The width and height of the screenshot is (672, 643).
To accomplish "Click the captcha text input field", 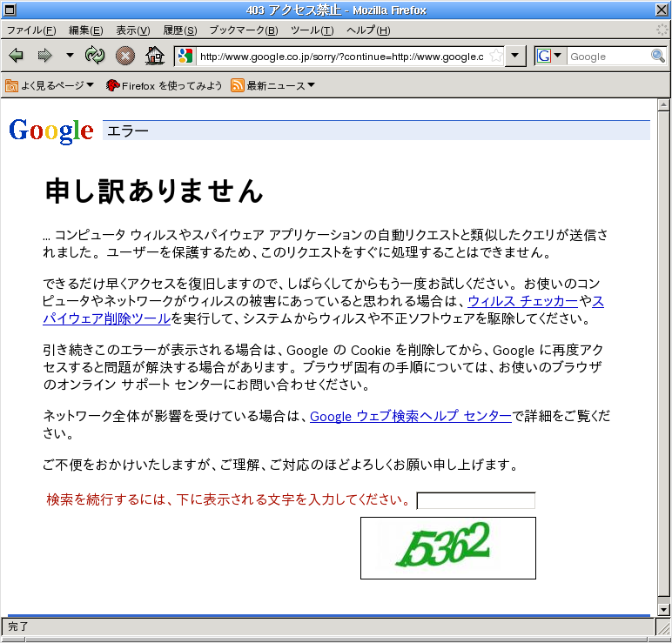I will click(476, 500).
